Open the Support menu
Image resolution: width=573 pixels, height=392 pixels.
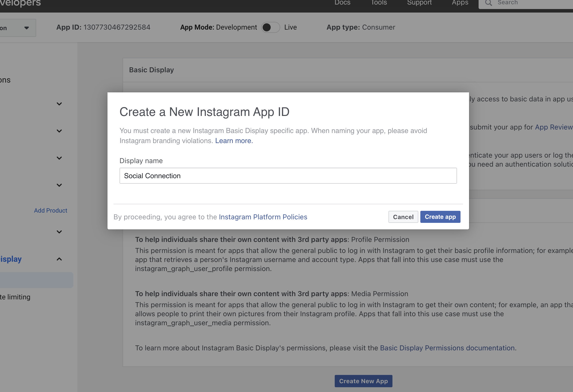click(419, 3)
